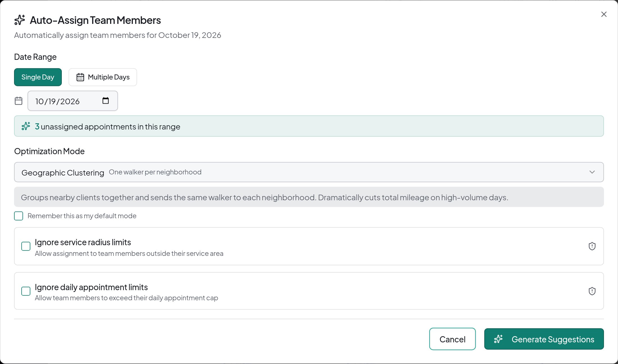The height and width of the screenshot is (364, 618).
Task: Open the date picker icon inside date field
Action: tap(106, 101)
